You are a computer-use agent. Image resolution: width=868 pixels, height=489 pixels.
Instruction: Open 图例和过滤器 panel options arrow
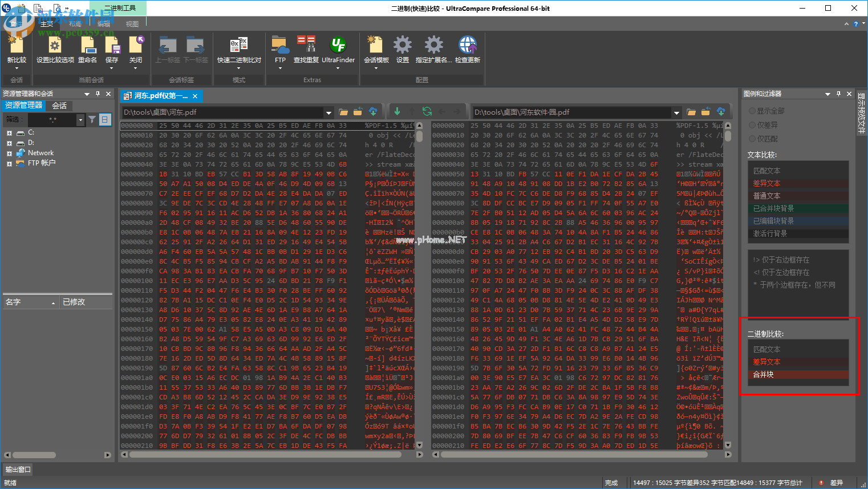[828, 94]
